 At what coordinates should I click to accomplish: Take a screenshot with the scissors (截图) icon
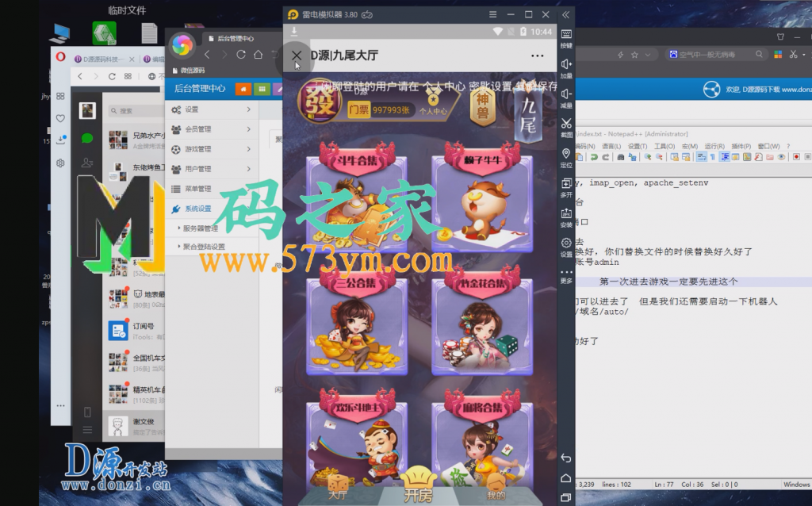[566, 125]
